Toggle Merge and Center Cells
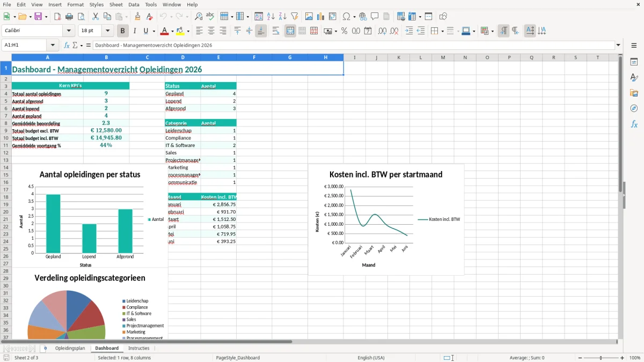The width and height of the screenshot is (644, 362). [x=290, y=31]
